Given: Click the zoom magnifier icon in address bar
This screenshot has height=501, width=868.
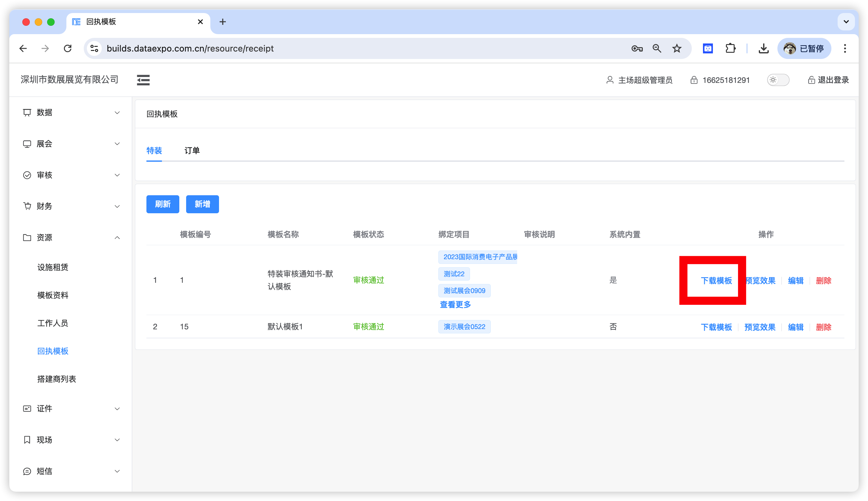Looking at the screenshot, I should 657,48.
